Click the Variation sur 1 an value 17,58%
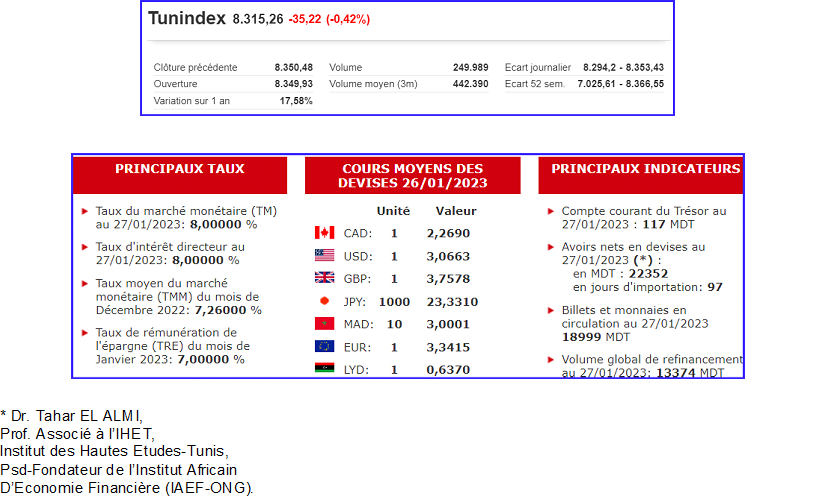816x496 pixels. (296, 101)
